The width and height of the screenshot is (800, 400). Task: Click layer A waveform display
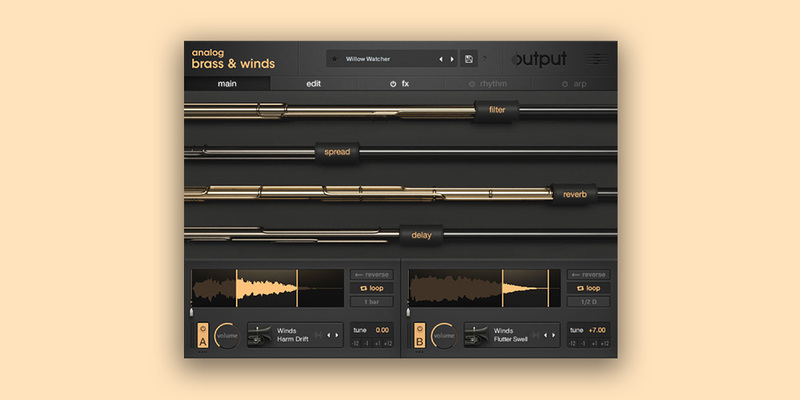tap(267, 288)
